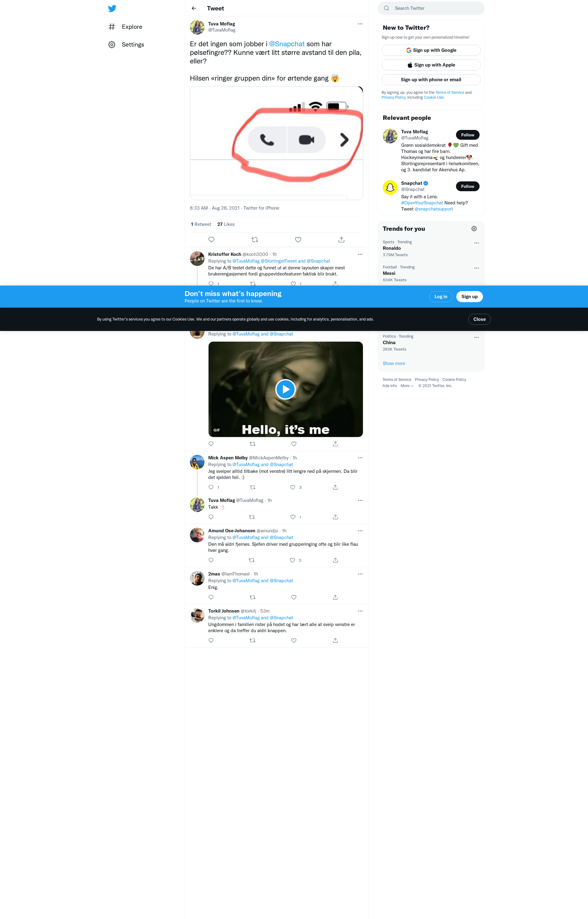Retweet Mick Aspen Melby's reply
588x919 pixels.
point(252,487)
